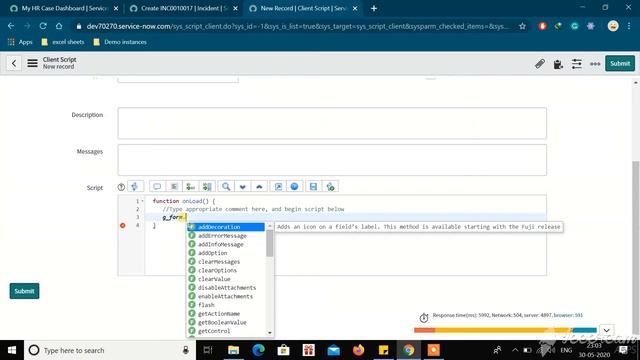Open File Explorer from taskbar

click(233, 350)
